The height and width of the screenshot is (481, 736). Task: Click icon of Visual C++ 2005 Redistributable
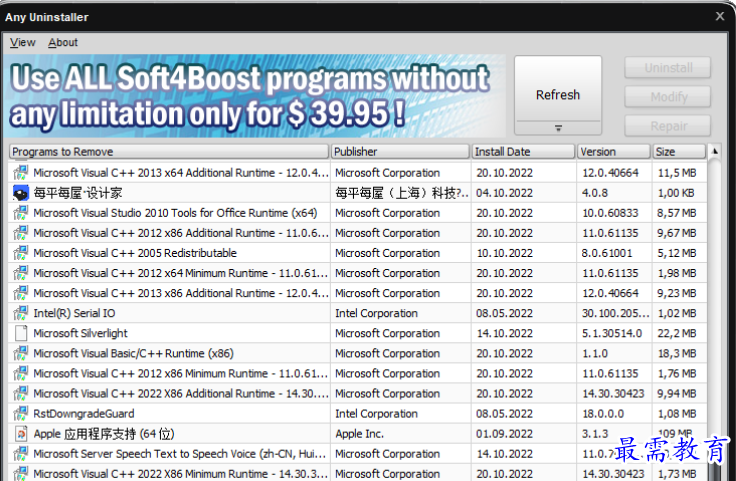click(x=20, y=253)
